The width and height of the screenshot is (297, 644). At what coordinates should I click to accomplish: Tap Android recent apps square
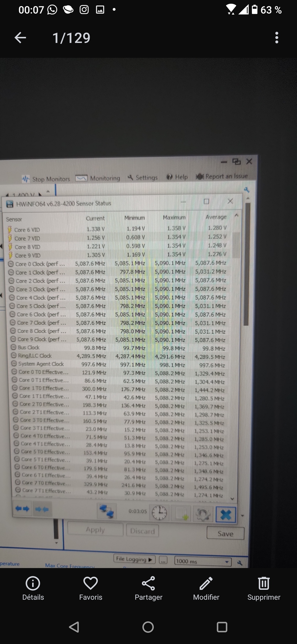point(222,627)
